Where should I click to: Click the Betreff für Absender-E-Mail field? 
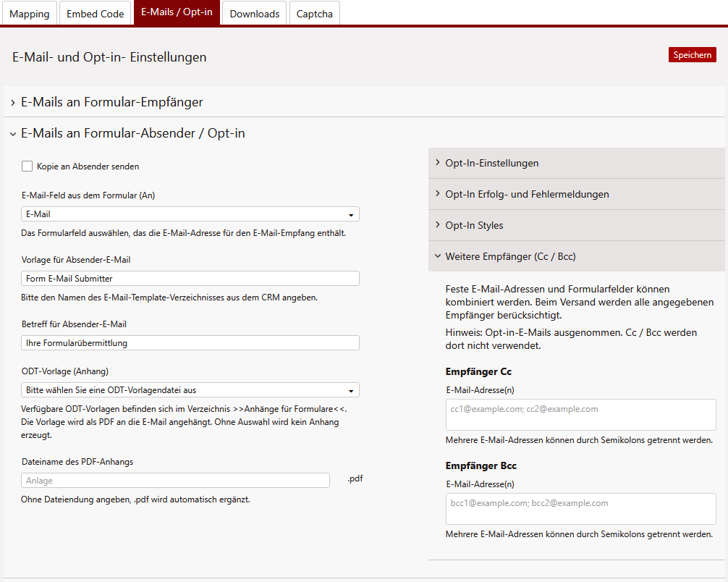pos(190,343)
